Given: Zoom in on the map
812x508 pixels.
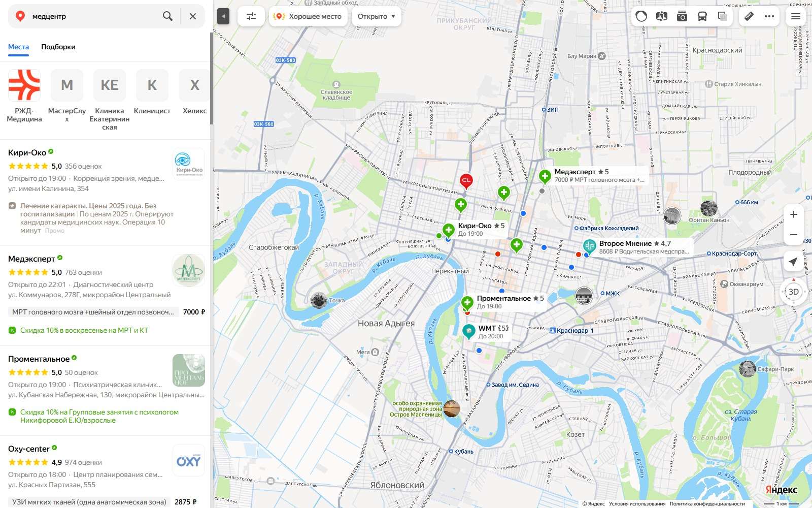Looking at the screenshot, I should (794, 214).
